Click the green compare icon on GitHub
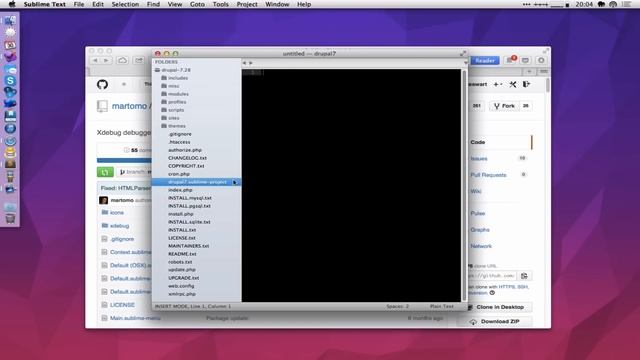The image size is (640, 360). [x=105, y=172]
